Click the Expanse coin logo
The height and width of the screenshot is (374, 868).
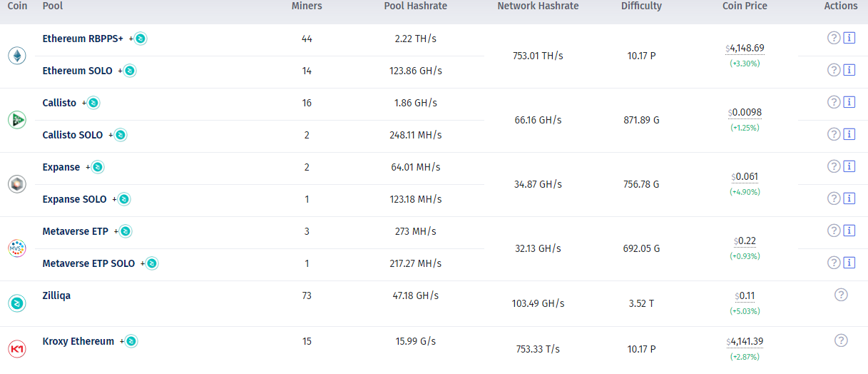click(x=17, y=184)
